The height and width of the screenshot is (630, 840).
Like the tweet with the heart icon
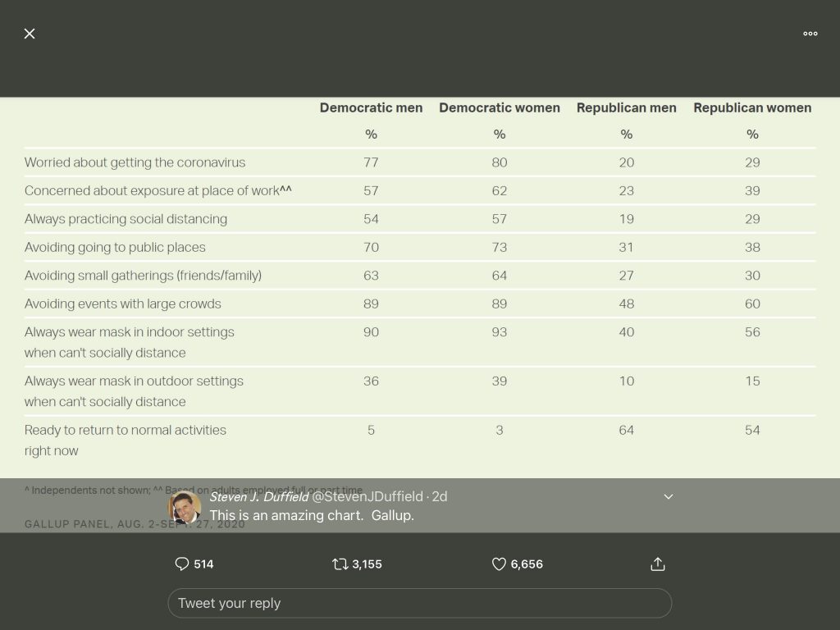coord(499,564)
